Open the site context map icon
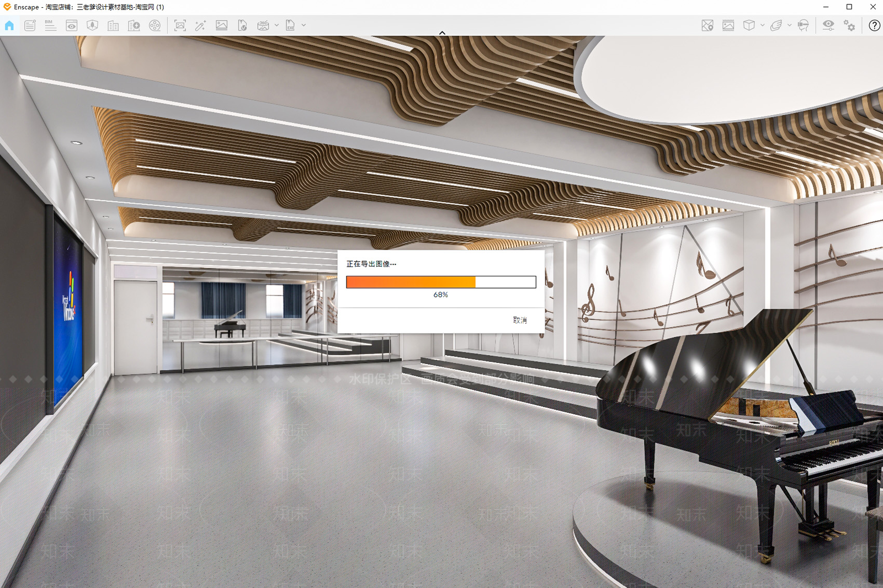883x588 pixels. click(708, 25)
